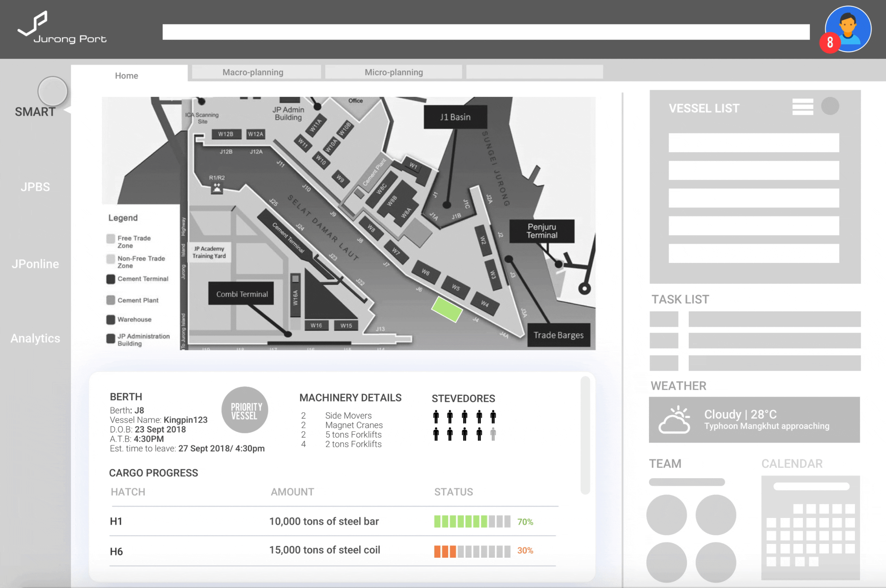Open the Micro-planning tab
Image resolution: width=886 pixels, height=588 pixels.
pos(394,72)
